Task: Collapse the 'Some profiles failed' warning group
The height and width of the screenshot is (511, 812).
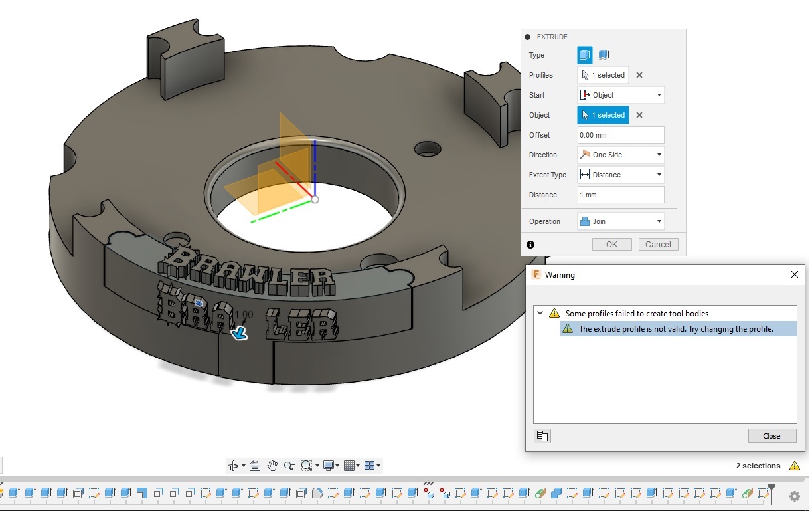Action: [540, 313]
